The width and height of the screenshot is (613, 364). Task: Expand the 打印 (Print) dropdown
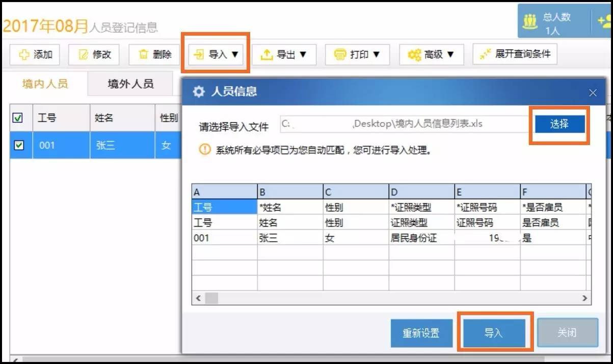pos(357,55)
